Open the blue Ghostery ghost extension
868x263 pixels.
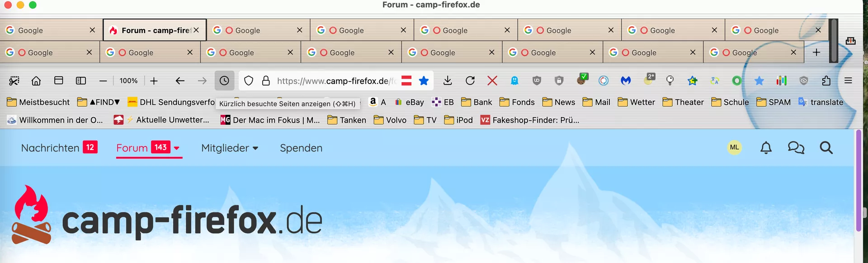point(514,81)
